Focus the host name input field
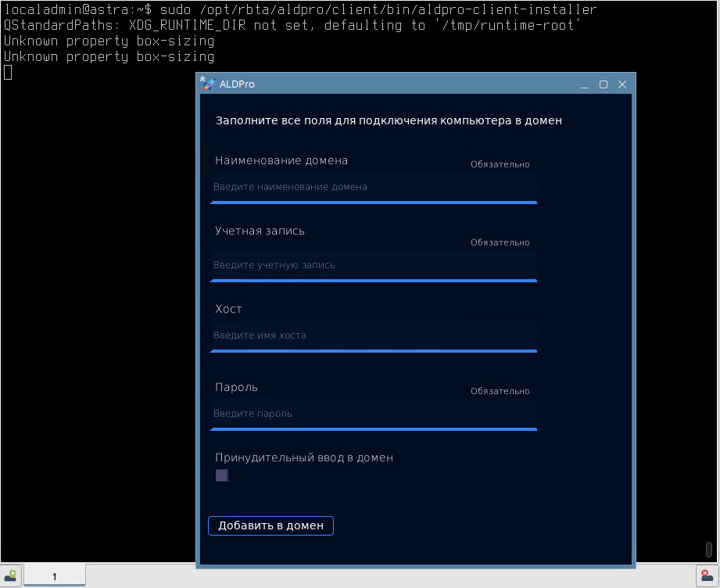 pyautogui.click(x=374, y=335)
